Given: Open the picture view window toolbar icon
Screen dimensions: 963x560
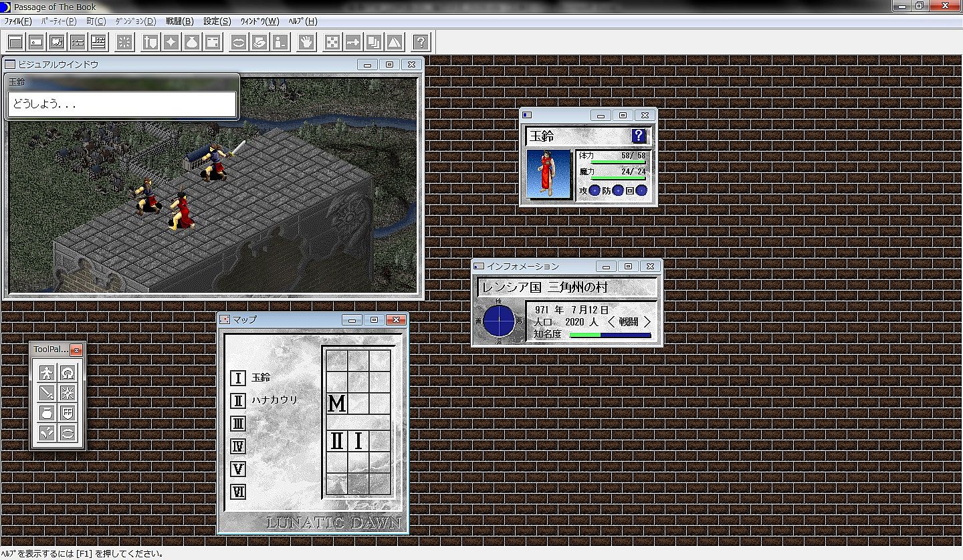Looking at the screenshot, I should (57, 42).
